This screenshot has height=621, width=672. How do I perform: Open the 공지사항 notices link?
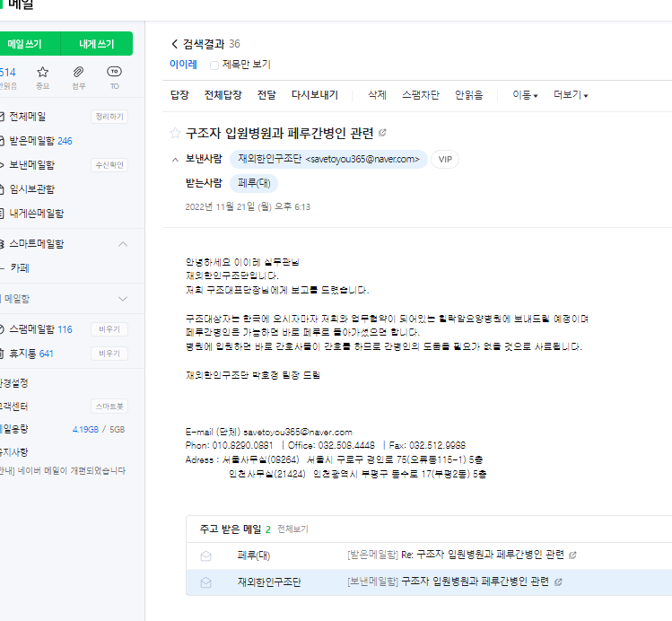click(13, 452)
